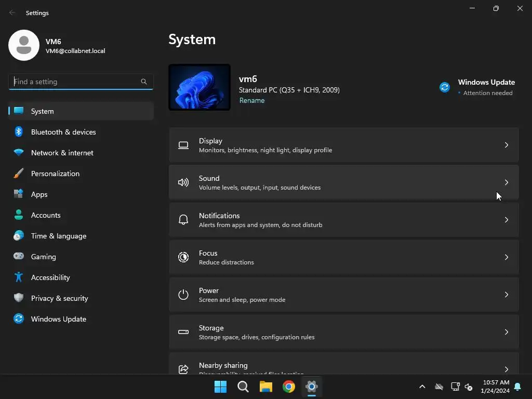Expand Focus settings chevron
The width and height of the screenshot is (532, 399).
point(506,257)
